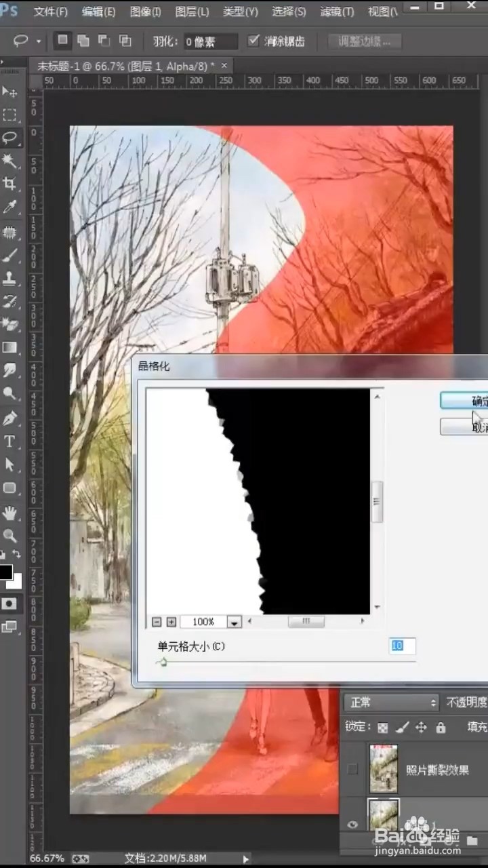The image size is (488, 868).
Task: Open the 文件(F) menu
Action: point(51,12)
